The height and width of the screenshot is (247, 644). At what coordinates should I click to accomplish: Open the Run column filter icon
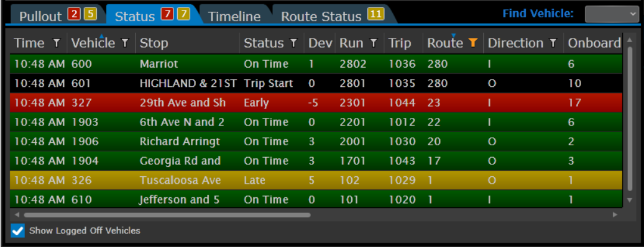click(x=374, y=43)
